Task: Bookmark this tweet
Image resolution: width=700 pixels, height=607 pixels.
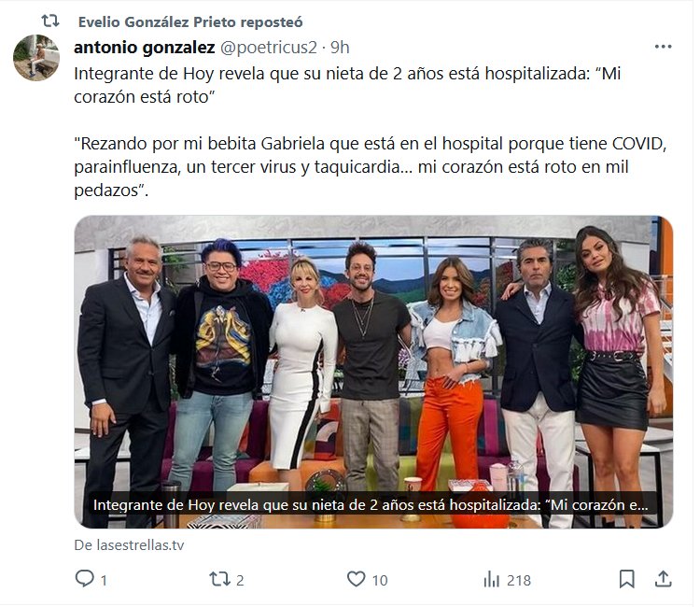Action: [627, 580]
